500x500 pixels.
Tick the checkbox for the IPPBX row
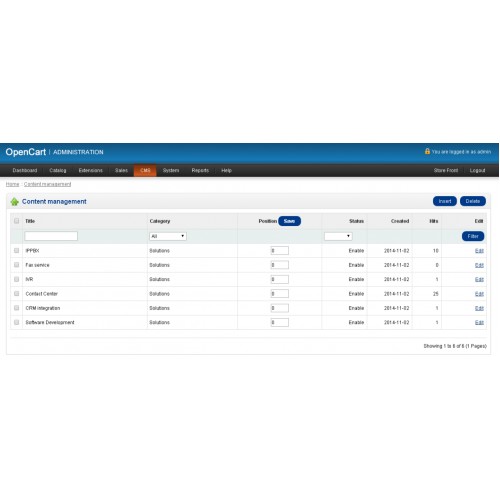point(16,250)
